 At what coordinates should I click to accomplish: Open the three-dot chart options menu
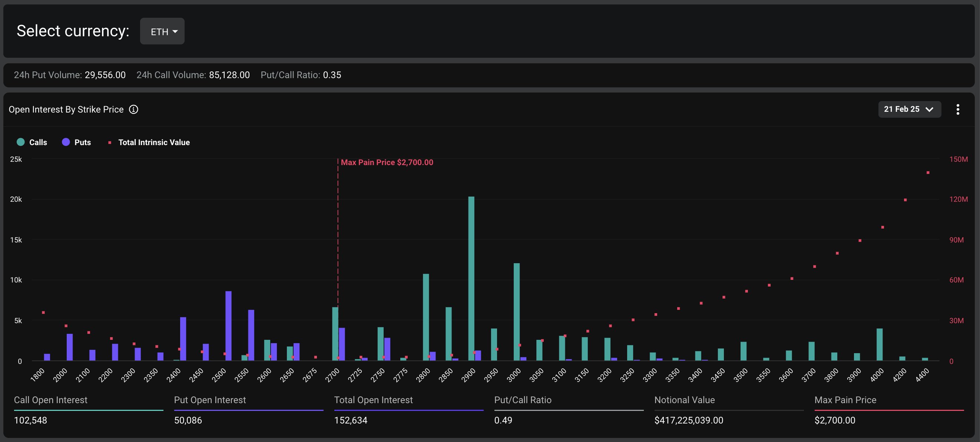957,110
